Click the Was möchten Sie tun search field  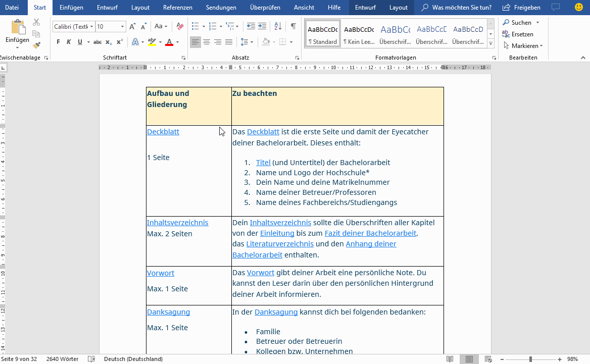(457, 7)
